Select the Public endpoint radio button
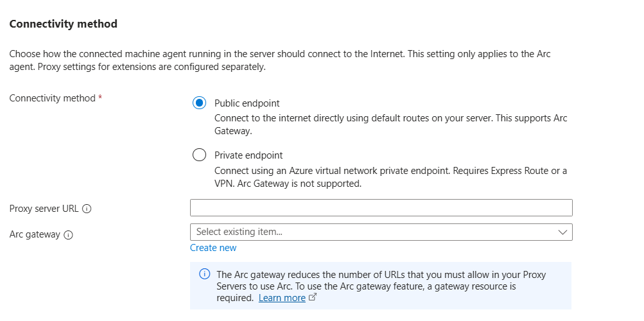This screenshot has height=321, width=644. [199, 103]
